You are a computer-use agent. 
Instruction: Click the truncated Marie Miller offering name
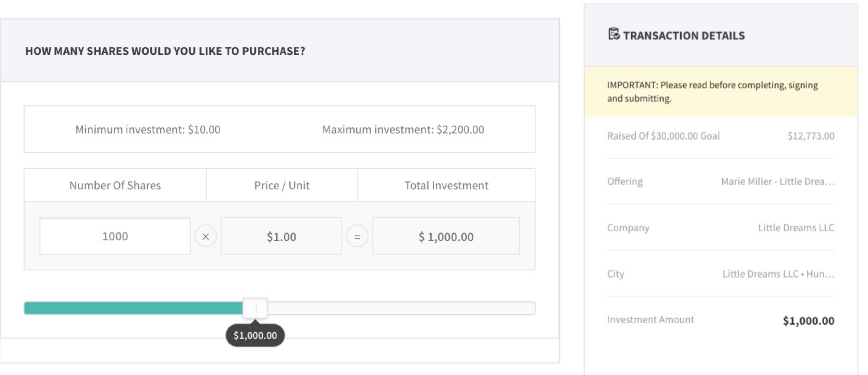[x=777, y=182]
